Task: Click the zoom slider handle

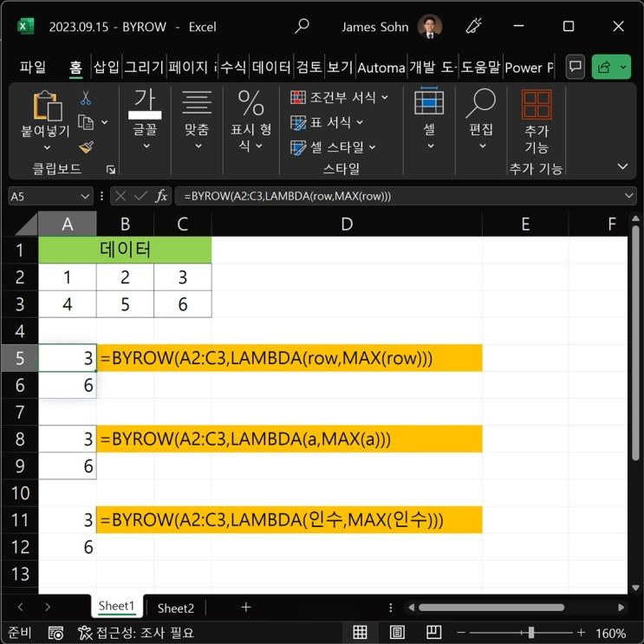Action: pos(530,633)
